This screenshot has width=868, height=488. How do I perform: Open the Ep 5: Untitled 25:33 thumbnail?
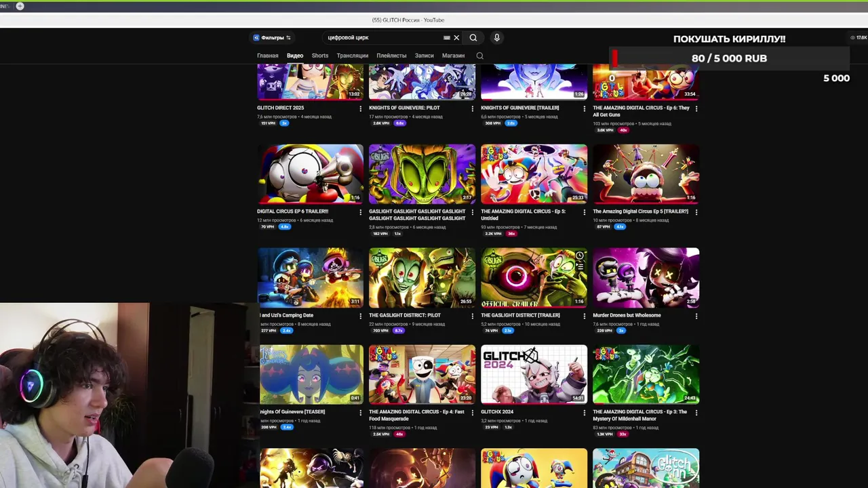[534, 174]
